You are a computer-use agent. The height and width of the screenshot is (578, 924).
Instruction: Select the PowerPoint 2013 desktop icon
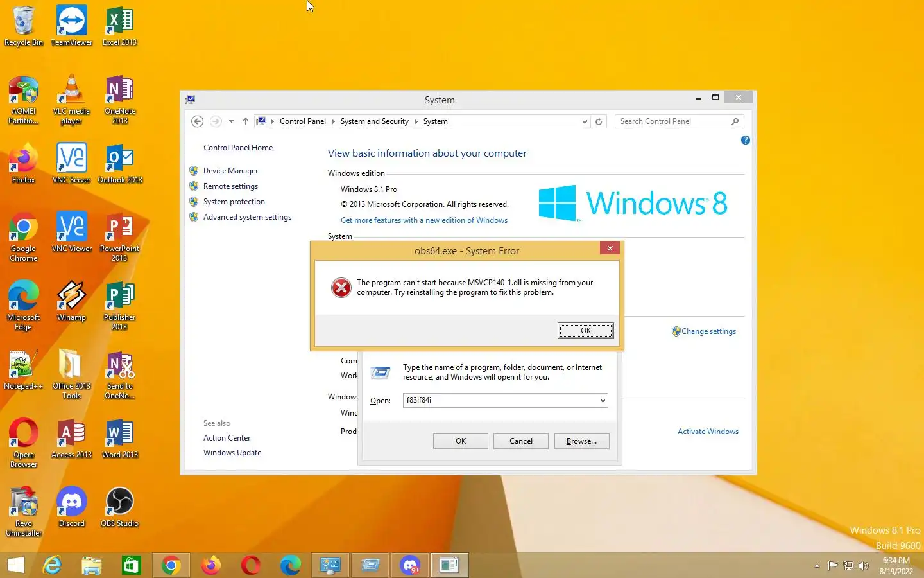pos(119,238)
